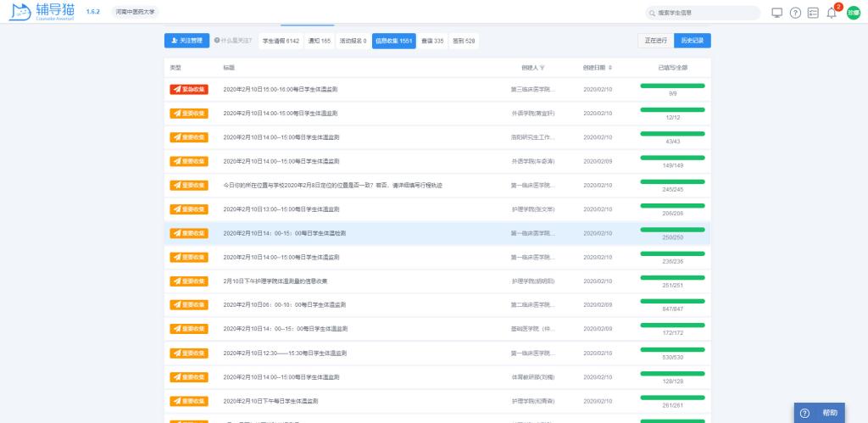Click the green user avatar
The image size is (868, 423).
click(853, 13)
